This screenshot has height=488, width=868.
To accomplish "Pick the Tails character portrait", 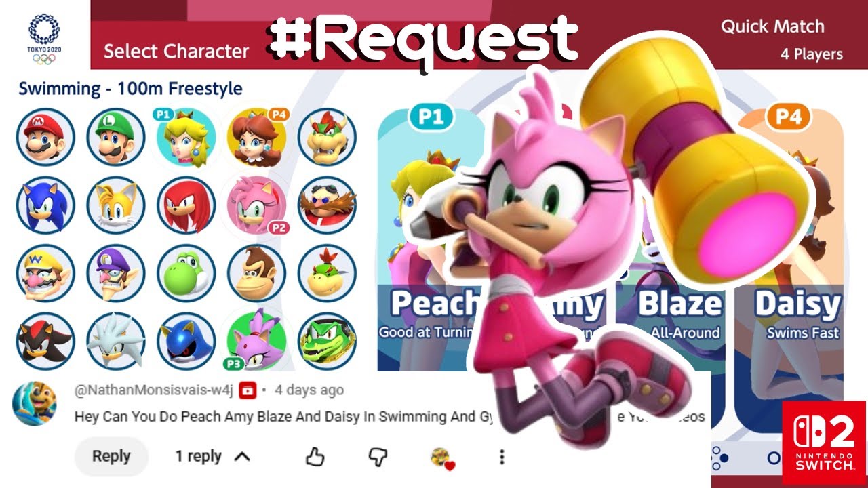I will (116, 205).
